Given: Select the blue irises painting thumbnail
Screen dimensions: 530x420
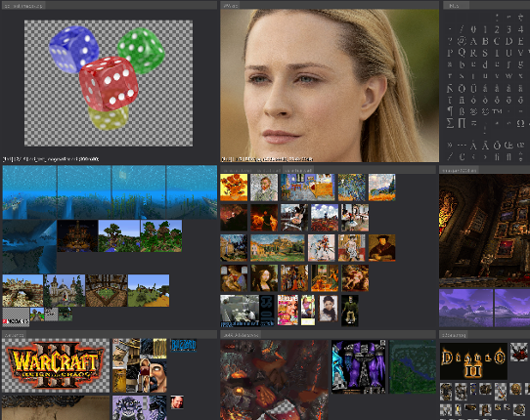Looking at the screenshot, I should (x=352, y=188).
